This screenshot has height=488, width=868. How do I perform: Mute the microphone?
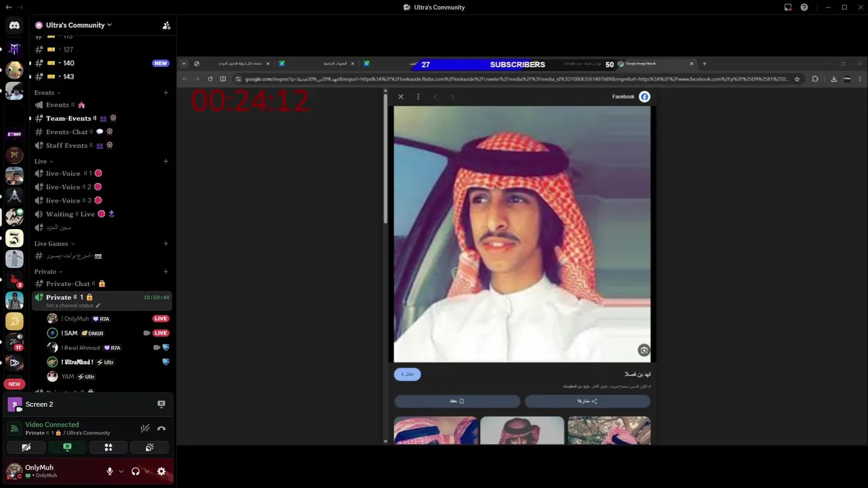[x=110, y=472]
